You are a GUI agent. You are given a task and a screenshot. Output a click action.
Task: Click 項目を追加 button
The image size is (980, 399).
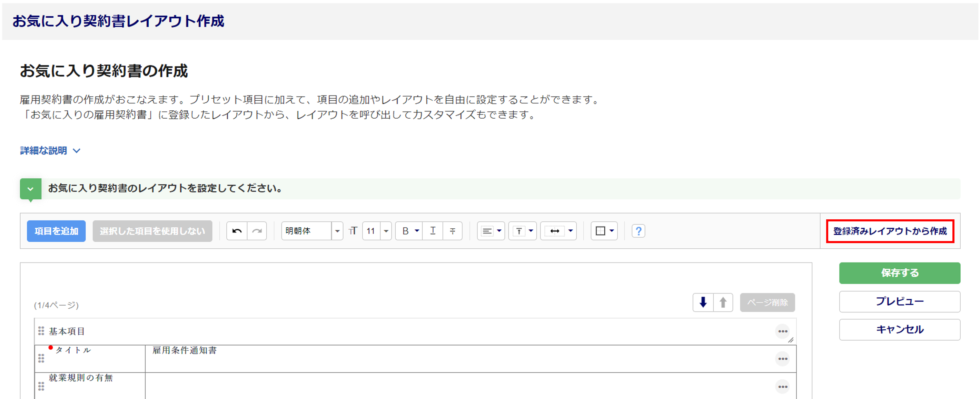coord(56,231)
